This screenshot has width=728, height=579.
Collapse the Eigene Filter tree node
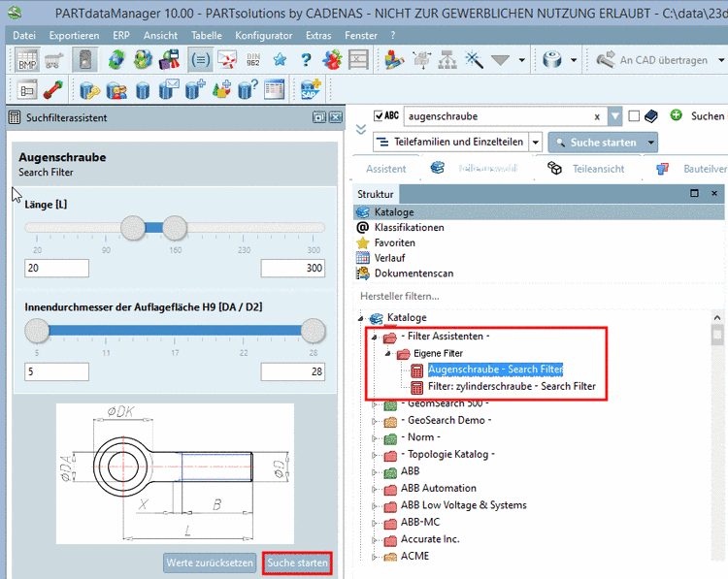[388, 354]
